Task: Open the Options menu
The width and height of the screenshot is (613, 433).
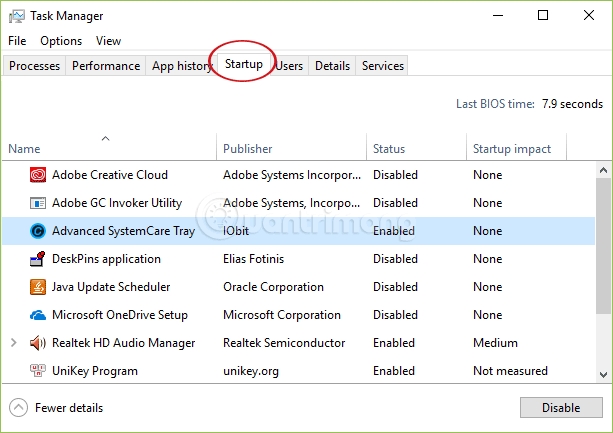Action: click(61, 41)
